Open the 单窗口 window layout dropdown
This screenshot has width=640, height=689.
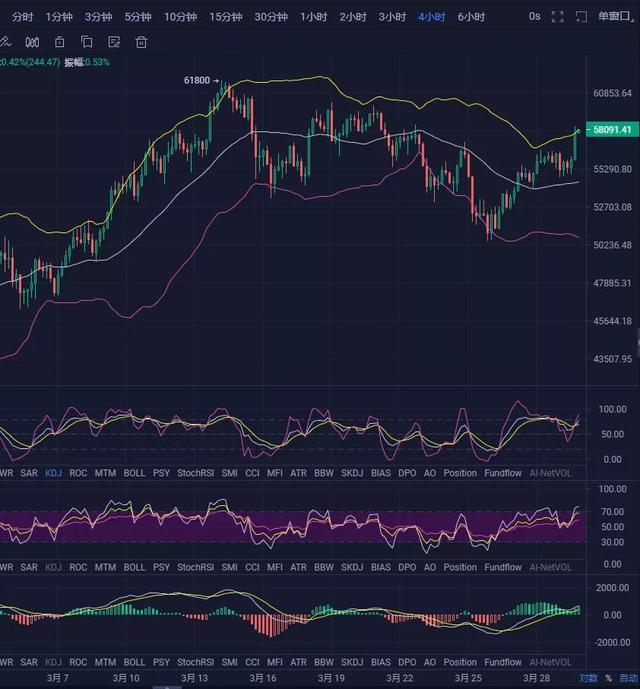[x=617, y=17]
